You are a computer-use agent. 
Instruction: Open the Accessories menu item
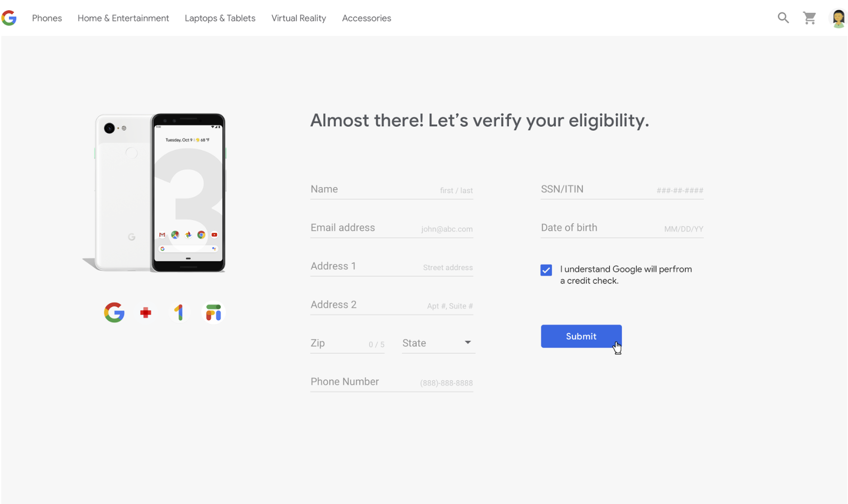(367, 18)
